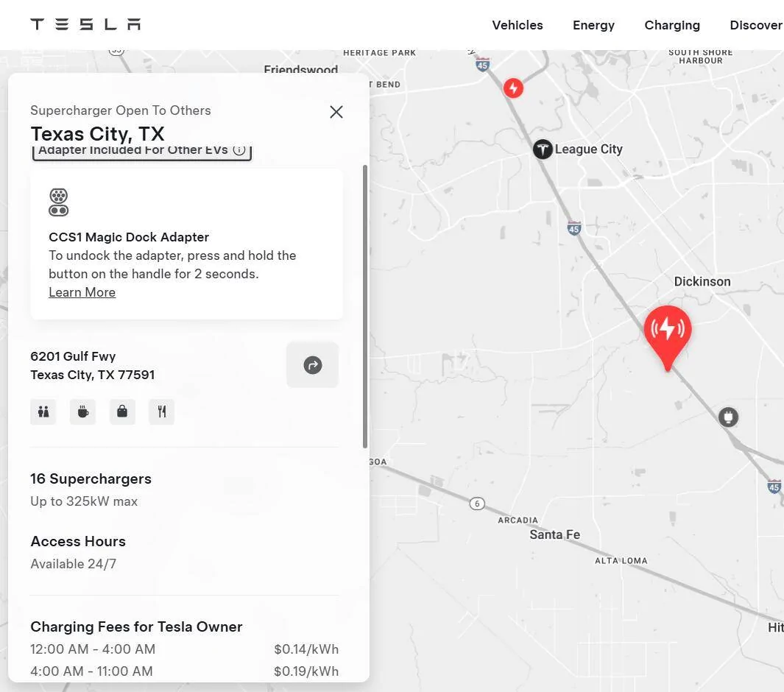Click the Available 24/7 text
Viewport: 784px width, 692px height.
pos(74,564)
